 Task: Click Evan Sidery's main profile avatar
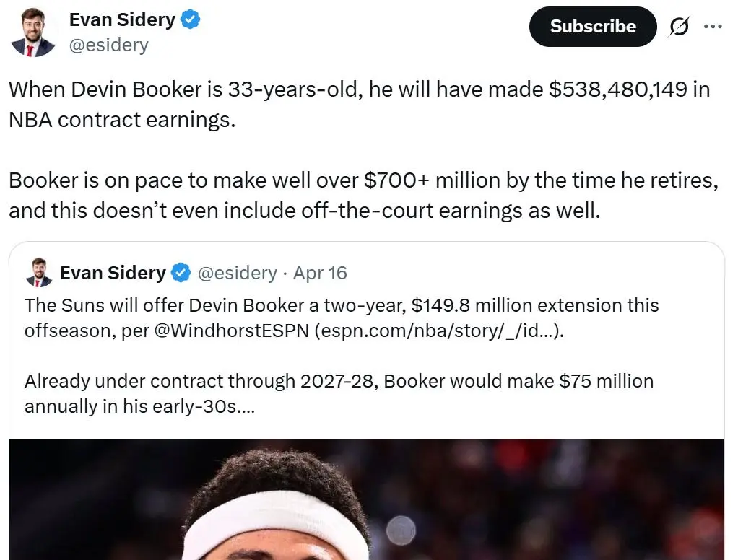33,32
